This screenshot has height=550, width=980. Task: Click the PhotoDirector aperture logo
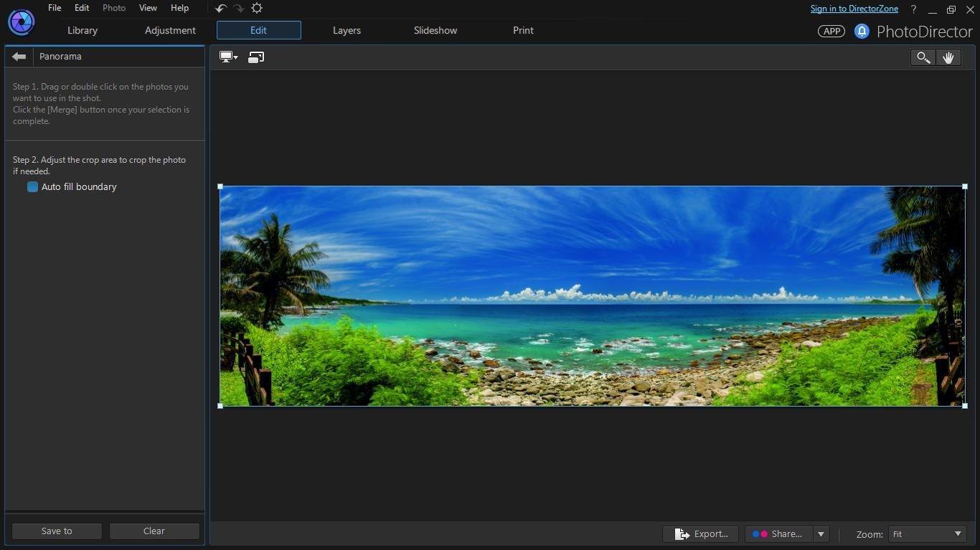(x=21, y=22)
